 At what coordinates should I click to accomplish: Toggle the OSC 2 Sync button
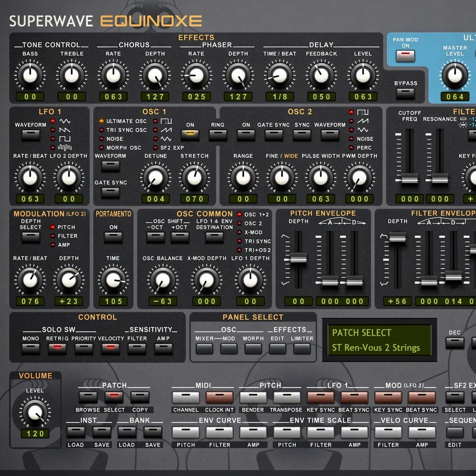(302, 135)
